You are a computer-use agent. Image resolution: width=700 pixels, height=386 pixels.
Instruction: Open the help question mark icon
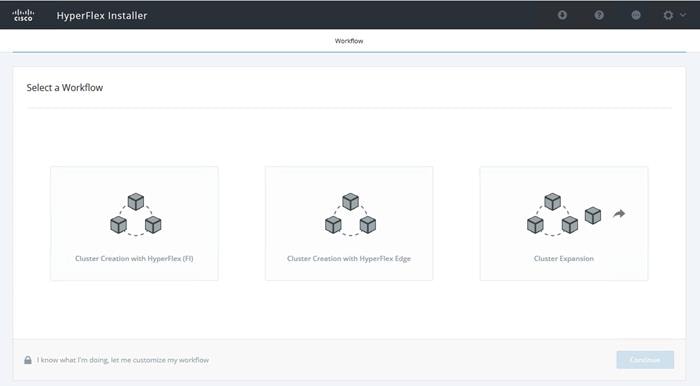599,15
